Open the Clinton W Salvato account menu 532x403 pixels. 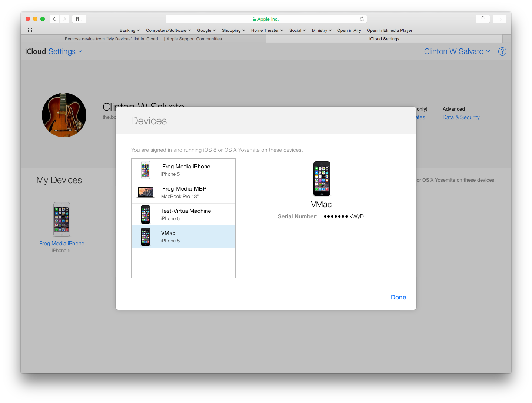(457, 51)
